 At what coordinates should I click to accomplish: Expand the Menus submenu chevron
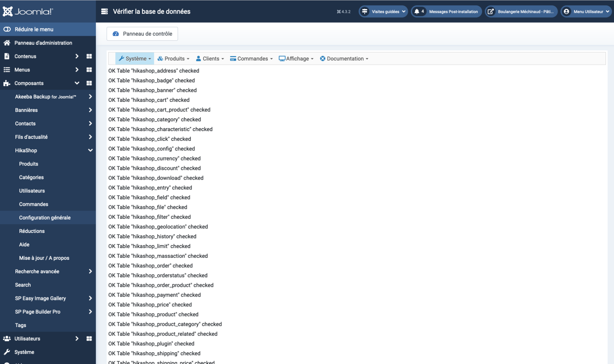click(x=77, y=70)
